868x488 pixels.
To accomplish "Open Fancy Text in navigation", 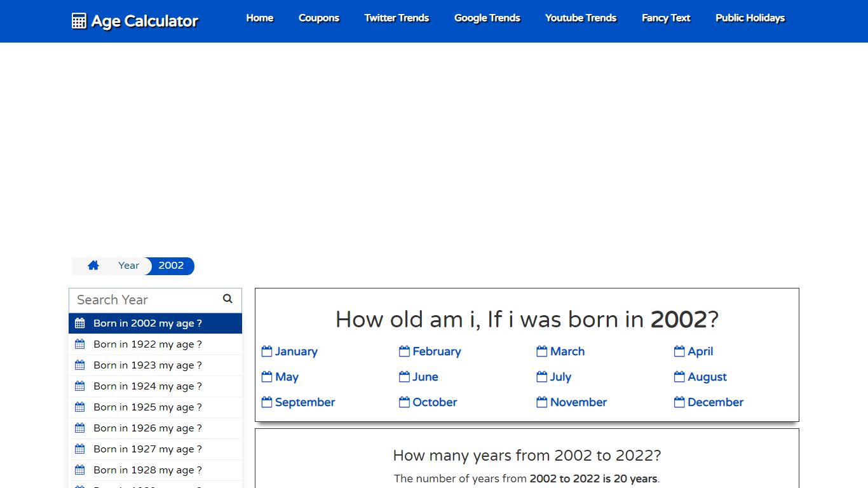I will point(666,18).
